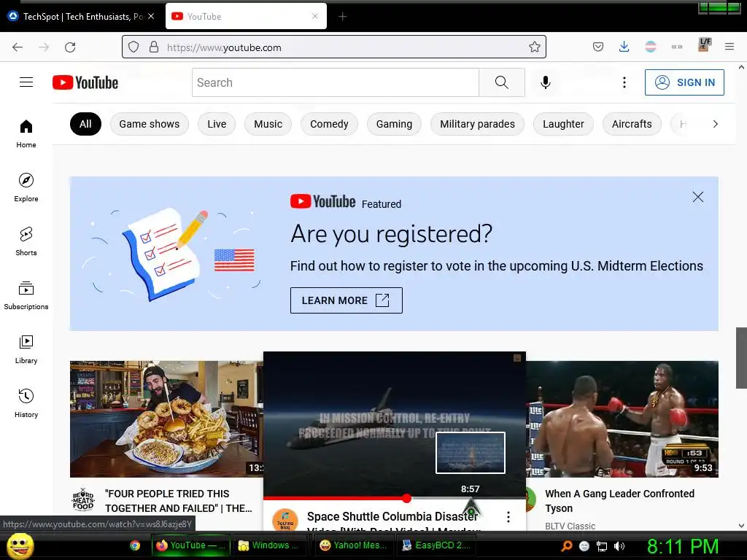The height and width of the screenshot is (560, 747).
Task: Open Four People Tried This video title
Action: (179, 501)
